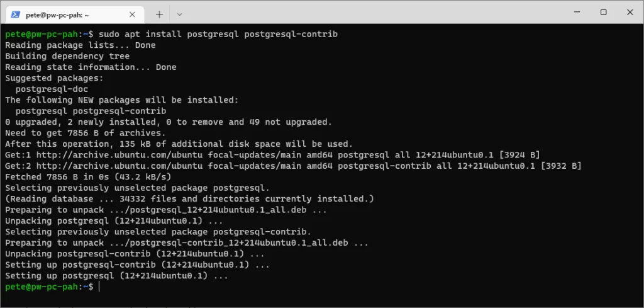Click the PowerShell icon in the tab
Viewport: 644px width, 308px height.
pos(16,14)
